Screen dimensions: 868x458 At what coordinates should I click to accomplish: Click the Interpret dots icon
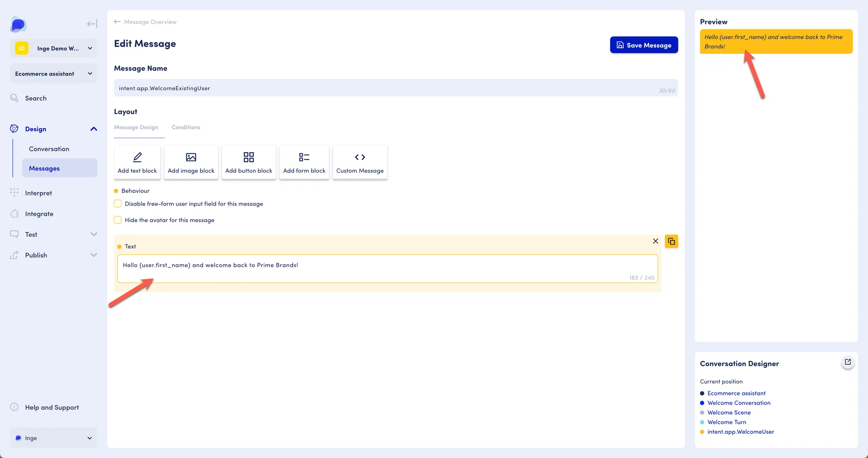tap(14, 193)
